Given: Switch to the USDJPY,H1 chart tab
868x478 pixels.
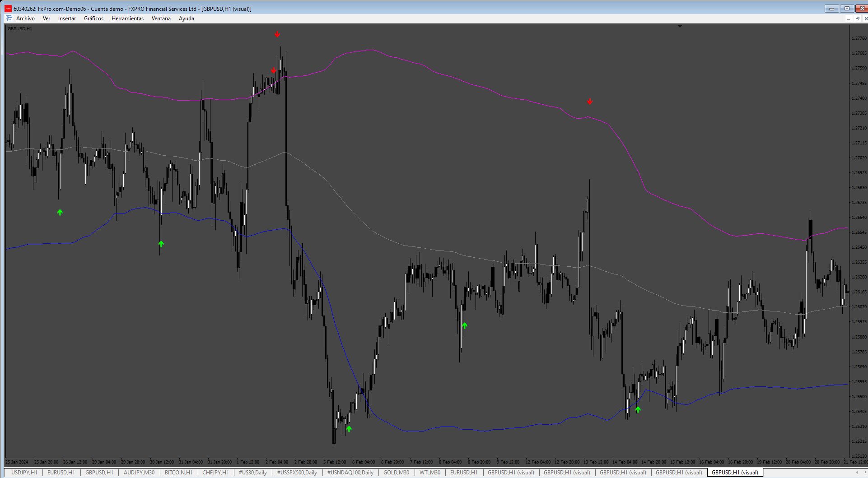Looking at the screenshot, I should coord(24,473).
